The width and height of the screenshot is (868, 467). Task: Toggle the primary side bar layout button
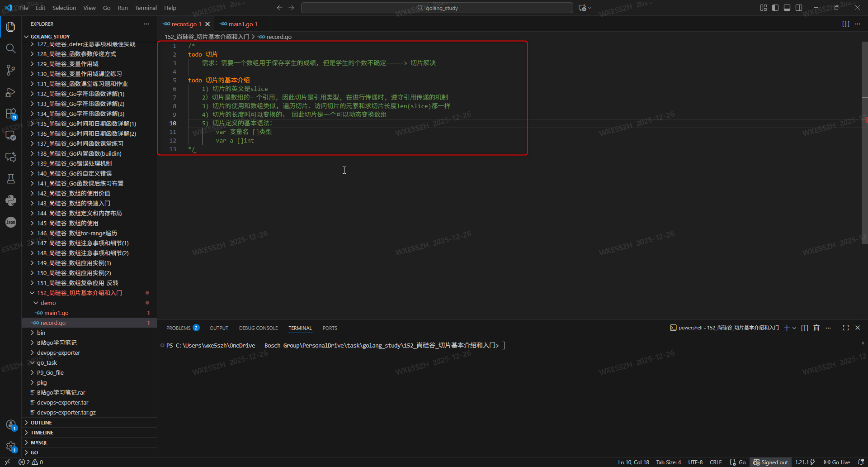[x=775, y=8]
